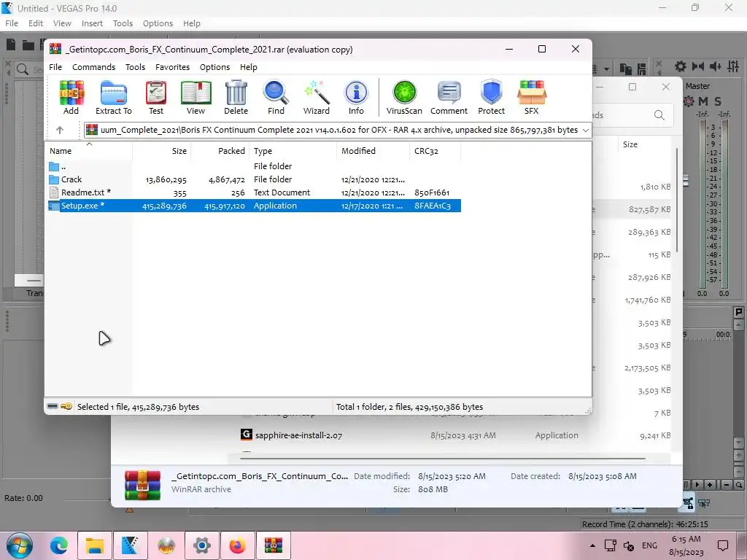Convert archive with SFX icon
This screenshot has height=560, width=747.
531,98
